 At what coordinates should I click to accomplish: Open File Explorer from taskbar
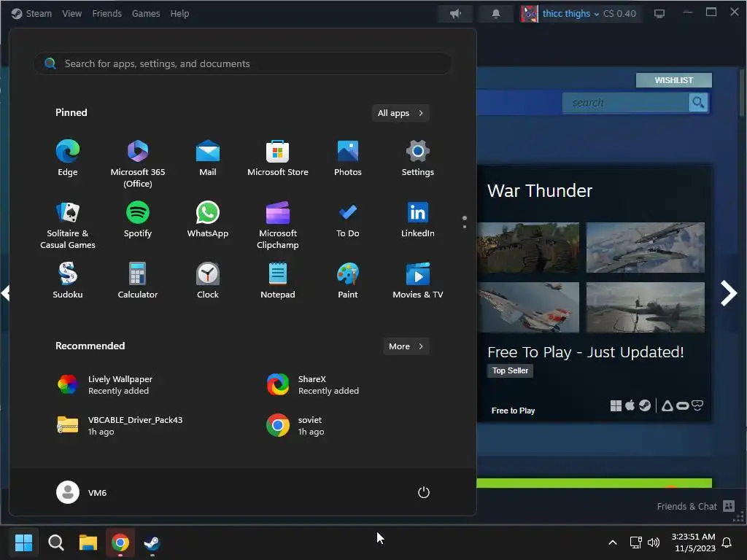click(x=88, y=542)
